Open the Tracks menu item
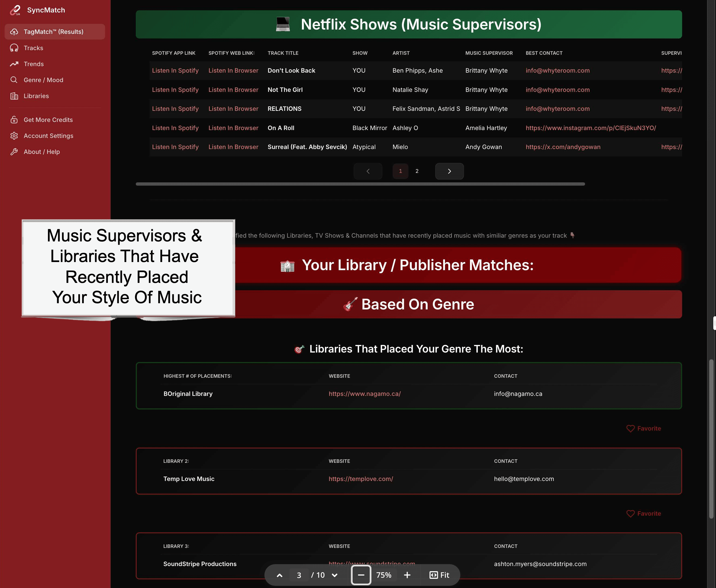Screen dimensions: 716x588 click(55, 48)
